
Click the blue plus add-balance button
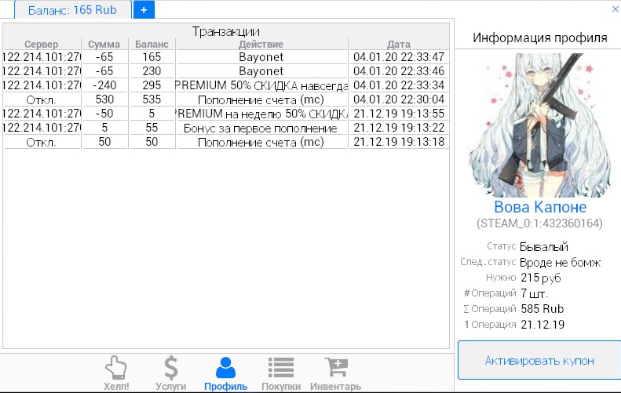pyautogui.click(x=144, y=10)
